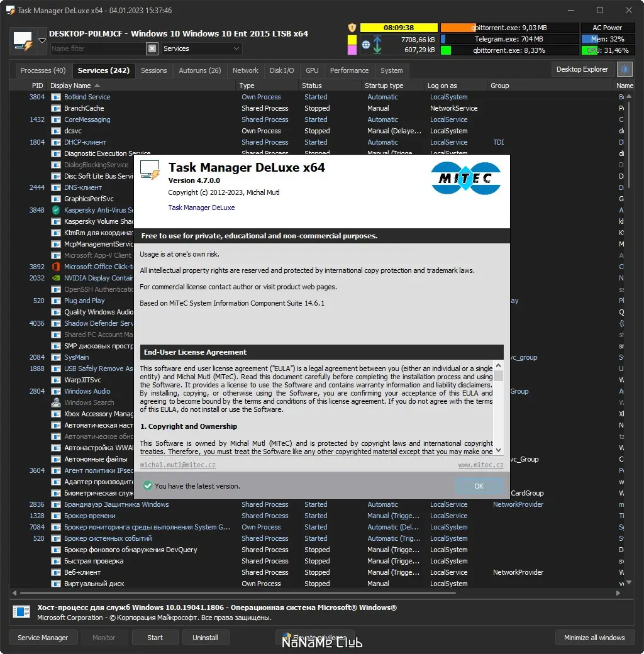644x654 pixels.
Task: Click the host process icon in details bar
Action: coord(21,612)
